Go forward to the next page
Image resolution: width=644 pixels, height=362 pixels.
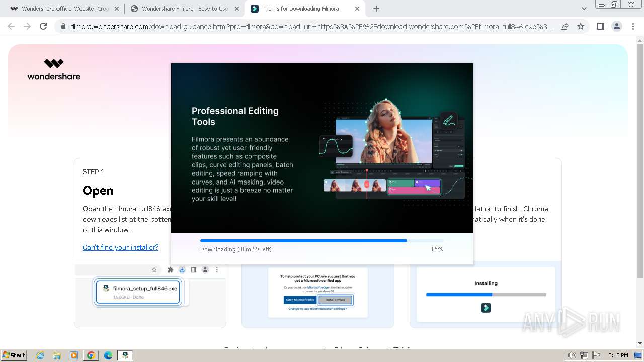[27, 26]
